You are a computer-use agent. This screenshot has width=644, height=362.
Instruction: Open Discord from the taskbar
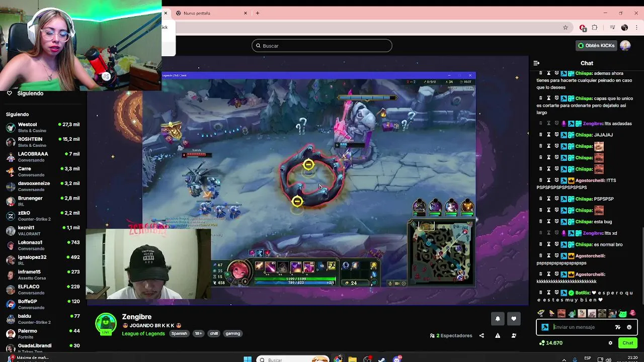[397, 359]
